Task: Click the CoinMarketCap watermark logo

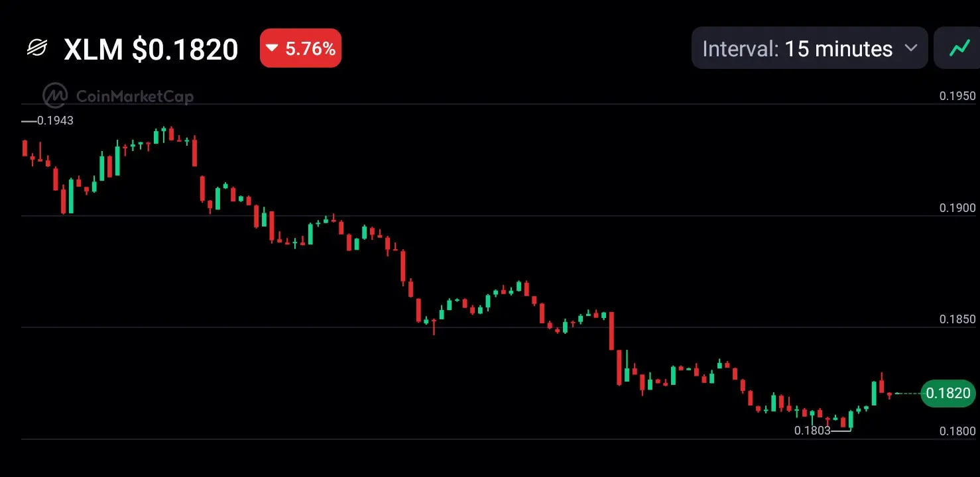Action: coord(56,96)
